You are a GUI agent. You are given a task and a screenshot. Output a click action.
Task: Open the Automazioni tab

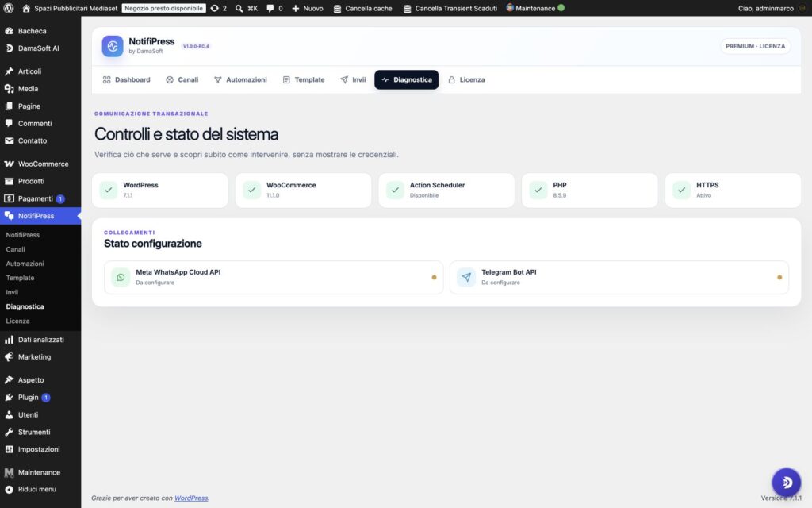tap(240, 80)
